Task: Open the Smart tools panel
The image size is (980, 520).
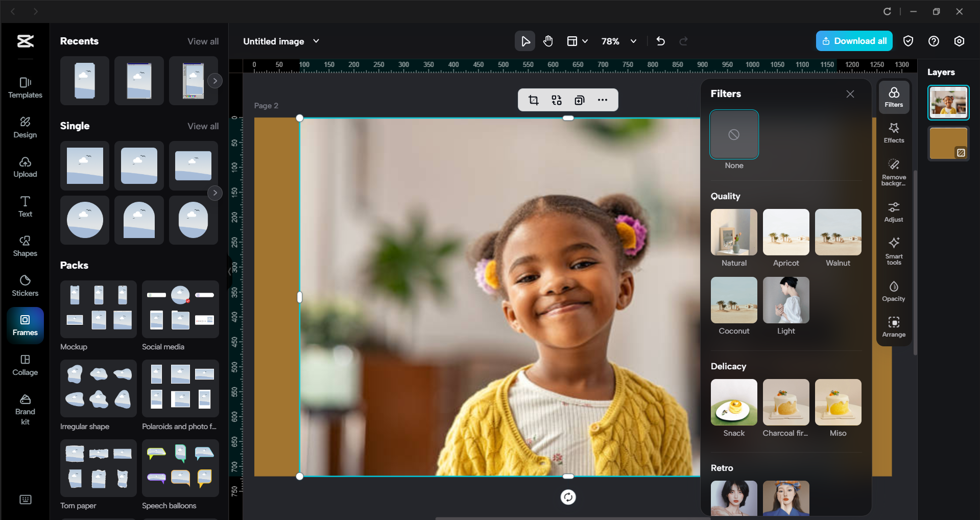Action: (893, 250)
